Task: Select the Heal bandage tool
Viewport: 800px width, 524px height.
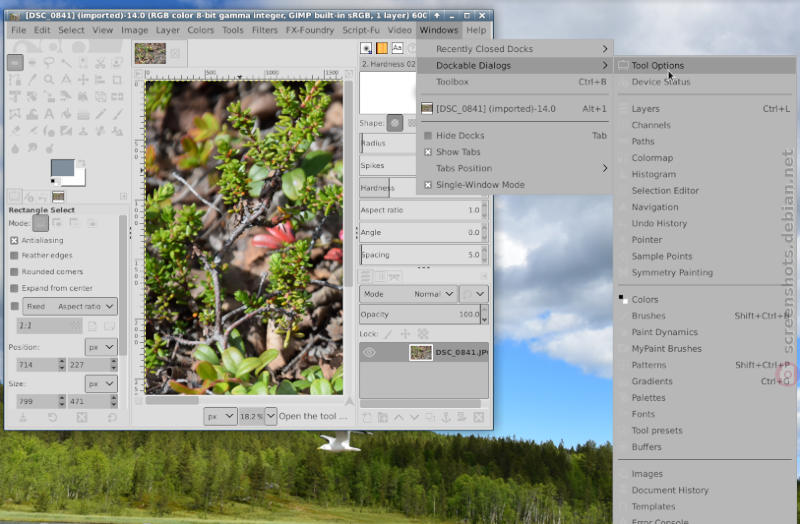Action: (x=100, y=131)
